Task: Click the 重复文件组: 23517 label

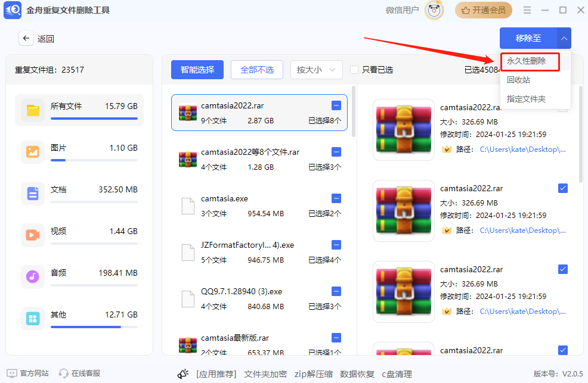Action: [49, 70]
